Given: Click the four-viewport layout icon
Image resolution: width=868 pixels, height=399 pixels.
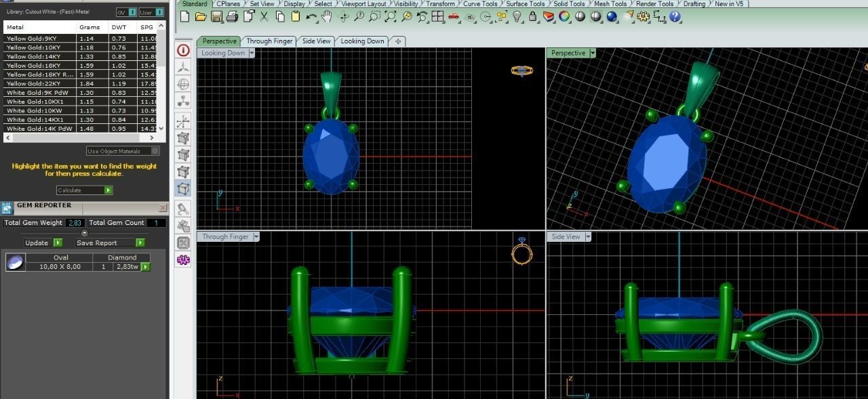Looking at the screenshot, I should pyautogui.click(x=438, y=17).
